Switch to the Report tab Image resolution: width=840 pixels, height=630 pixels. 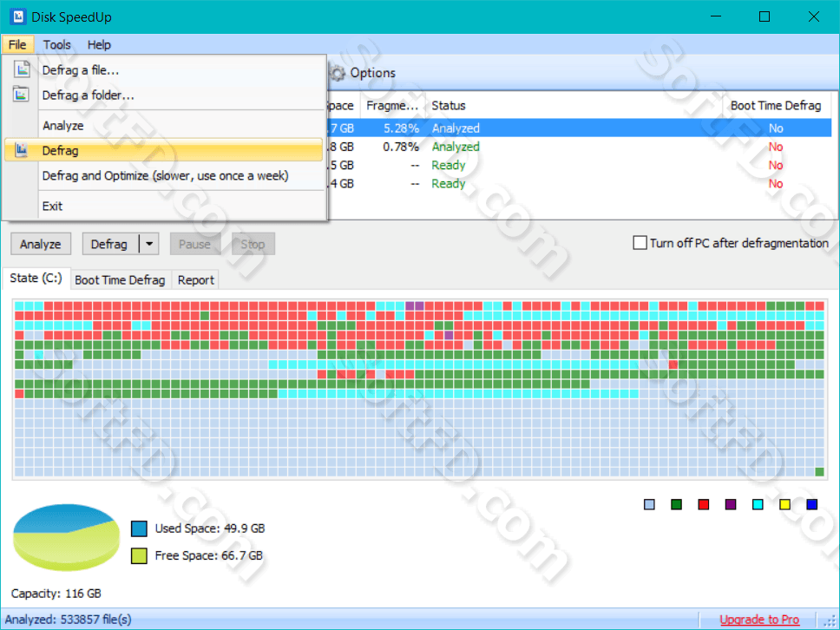coord(195,279)
